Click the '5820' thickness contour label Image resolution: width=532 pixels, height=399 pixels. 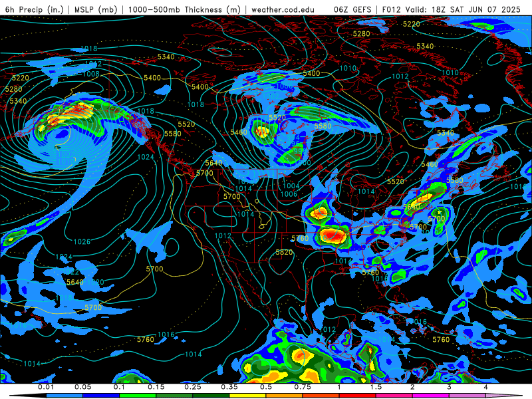coord(284,252)
